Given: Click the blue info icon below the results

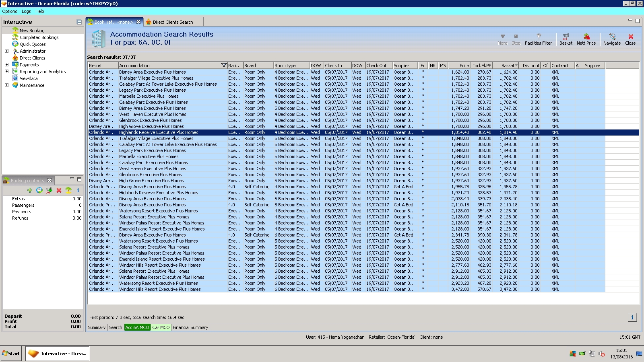Looking at the screenshot, I should (632, 317).
